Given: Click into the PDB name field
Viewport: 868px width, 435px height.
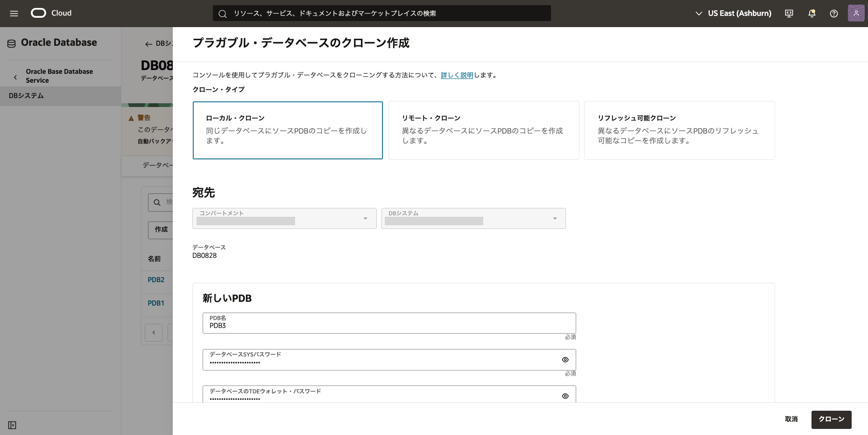Looking at the screenshot, I should (388, 325).
